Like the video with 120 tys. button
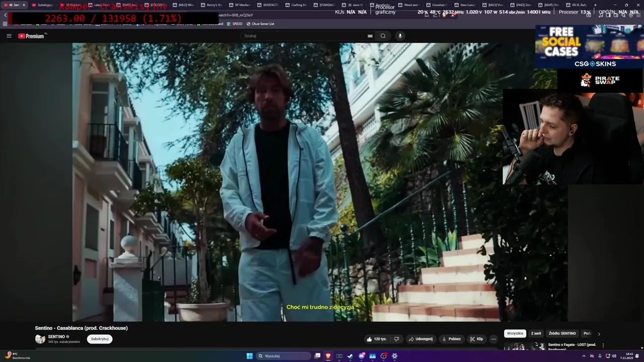 376,339
